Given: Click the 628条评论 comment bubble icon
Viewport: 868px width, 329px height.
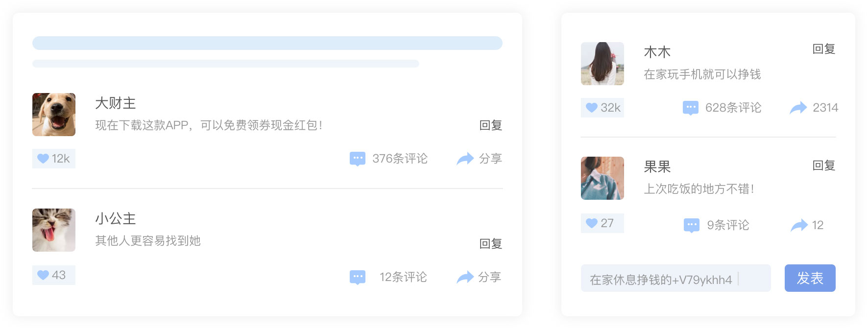Looking at the screenshot, I should pos(691,108).
